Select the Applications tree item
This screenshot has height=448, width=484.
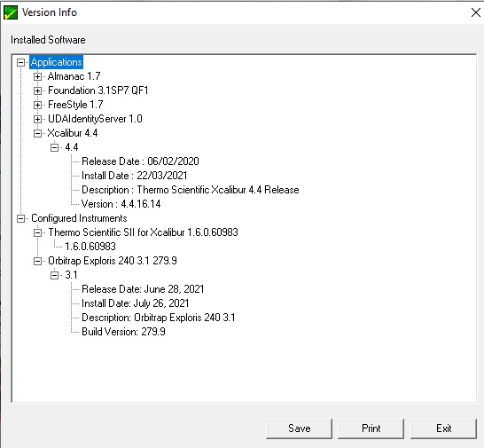[x=57, y=62]
